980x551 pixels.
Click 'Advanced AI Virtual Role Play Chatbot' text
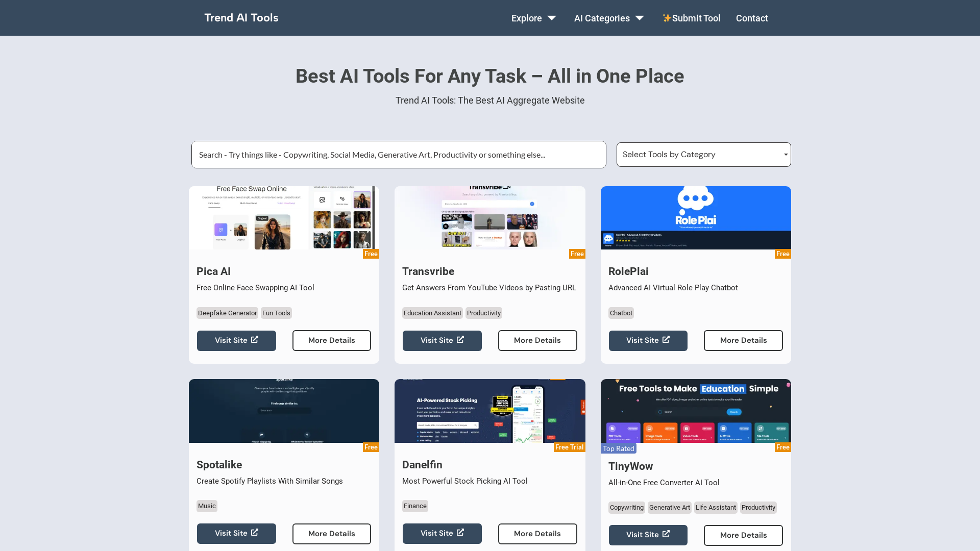673,288
